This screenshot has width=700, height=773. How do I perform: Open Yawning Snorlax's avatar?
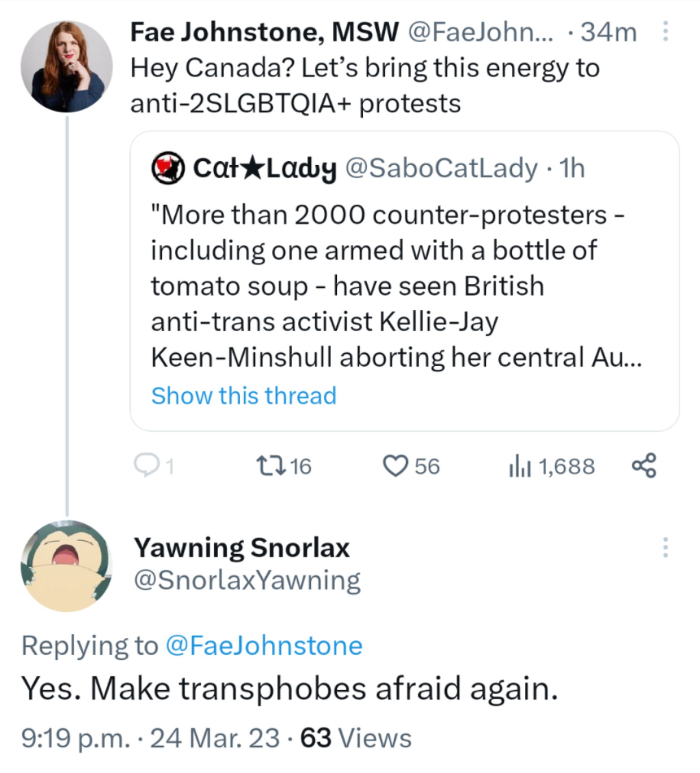pos(66,566)
